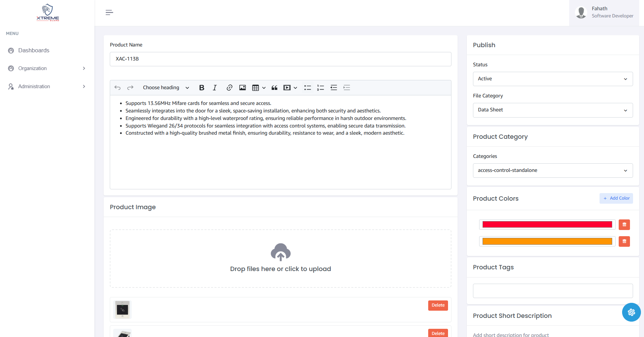Expand the File Category Data Sheet dropdown

pos(553,110)
